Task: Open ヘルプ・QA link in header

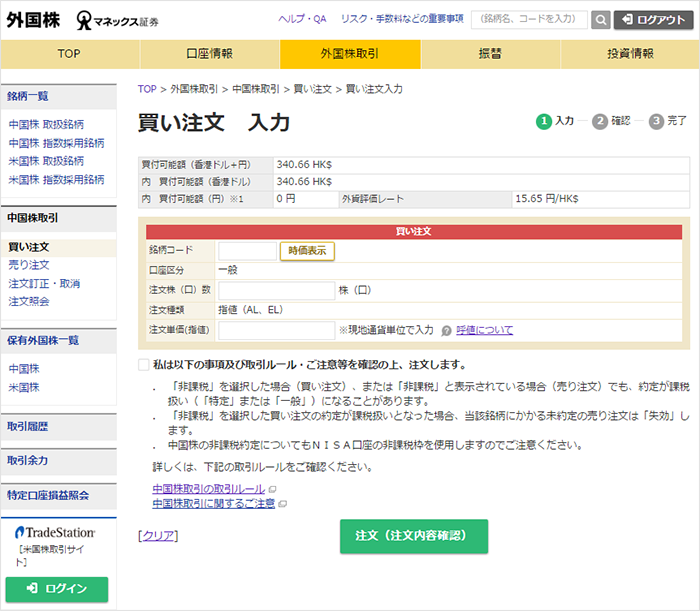Action: 302,19
